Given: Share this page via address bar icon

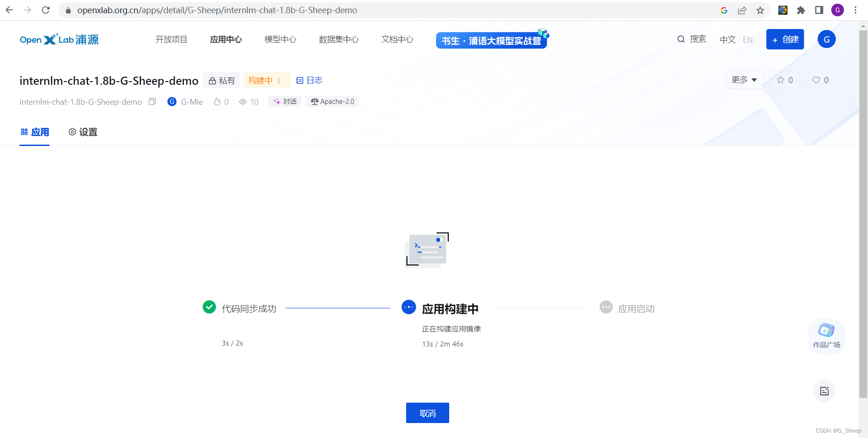Looking at the screenshot, I should [x=742, y=10].
